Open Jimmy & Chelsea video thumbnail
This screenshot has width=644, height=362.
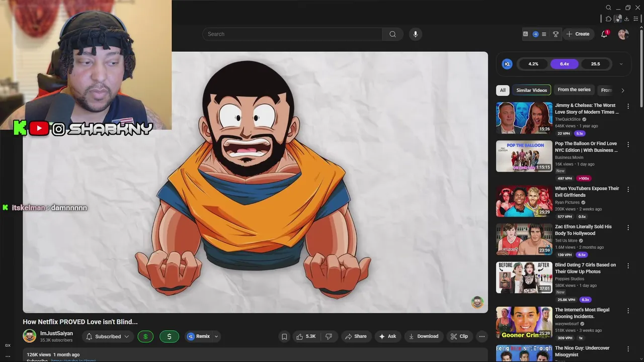click(524, 118)
